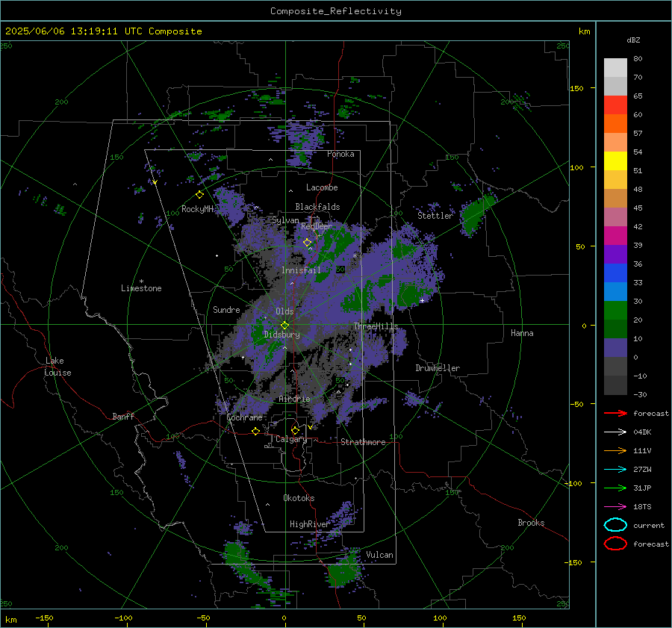This screenshot has width=672, height=628.
Task: Click the Okotoks city label
Action: click(299, 498)
